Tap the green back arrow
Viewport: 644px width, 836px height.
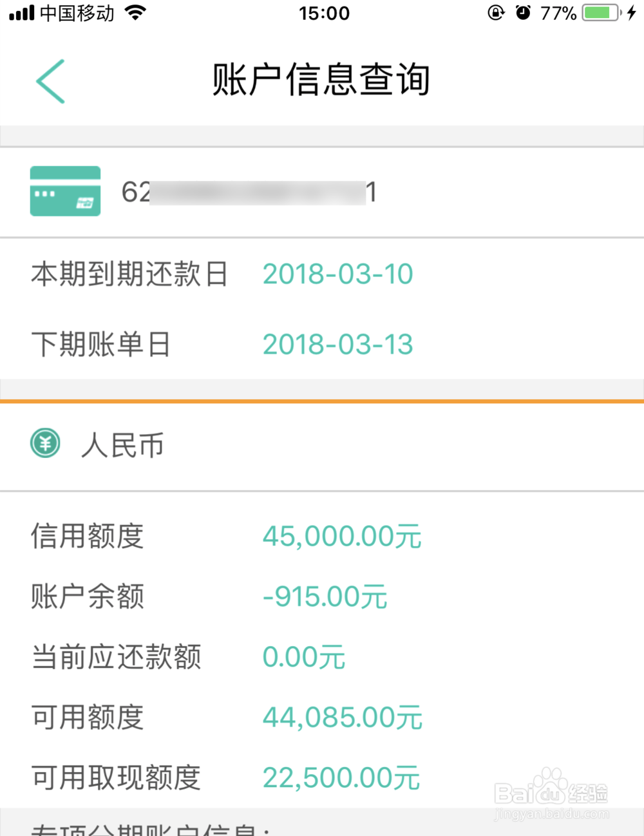tap(50, 81)
